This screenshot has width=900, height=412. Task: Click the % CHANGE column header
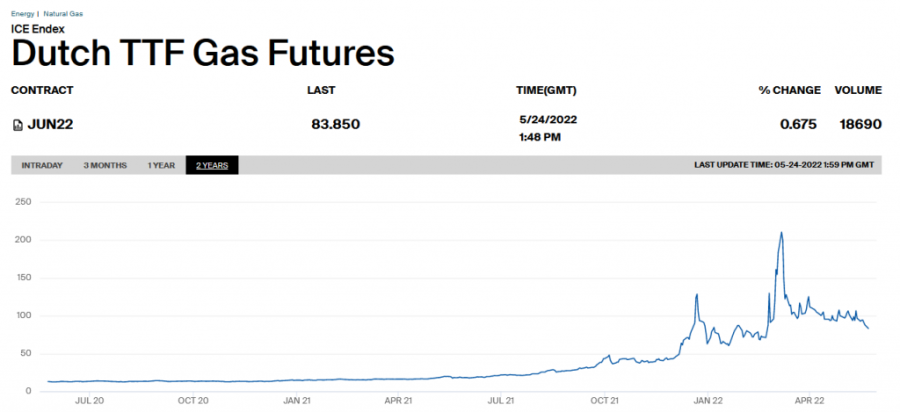pyautogui.click(x=789, y=90)
